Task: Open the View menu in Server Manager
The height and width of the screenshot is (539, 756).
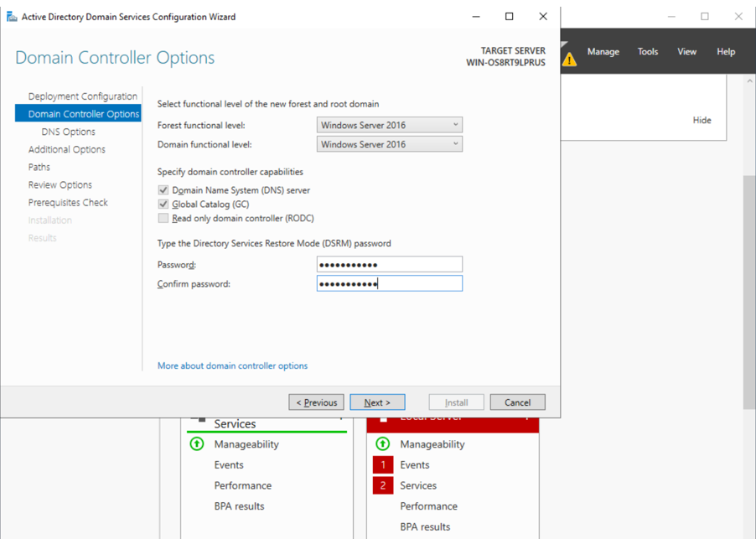Action: (686, 52)
